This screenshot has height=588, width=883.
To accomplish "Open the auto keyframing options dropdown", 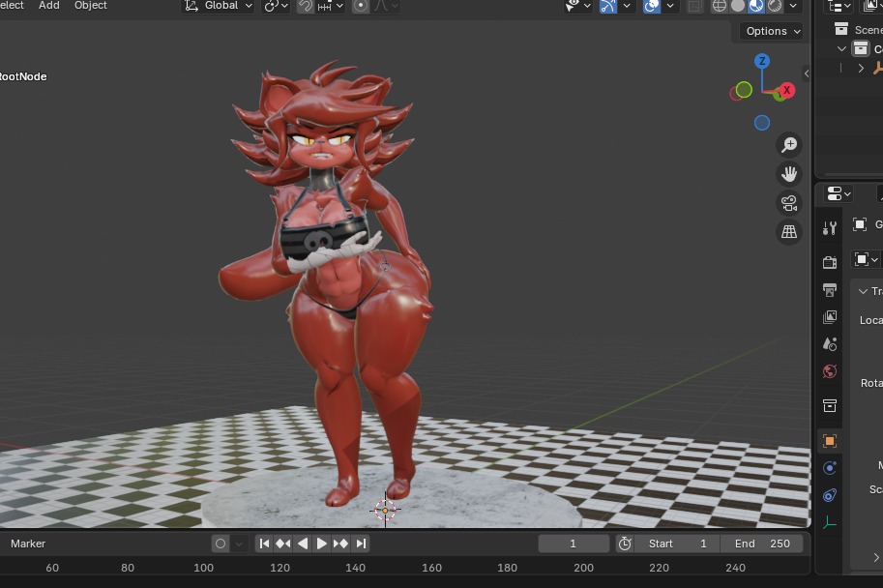I will pyautogui.click(x=239, y=544).
